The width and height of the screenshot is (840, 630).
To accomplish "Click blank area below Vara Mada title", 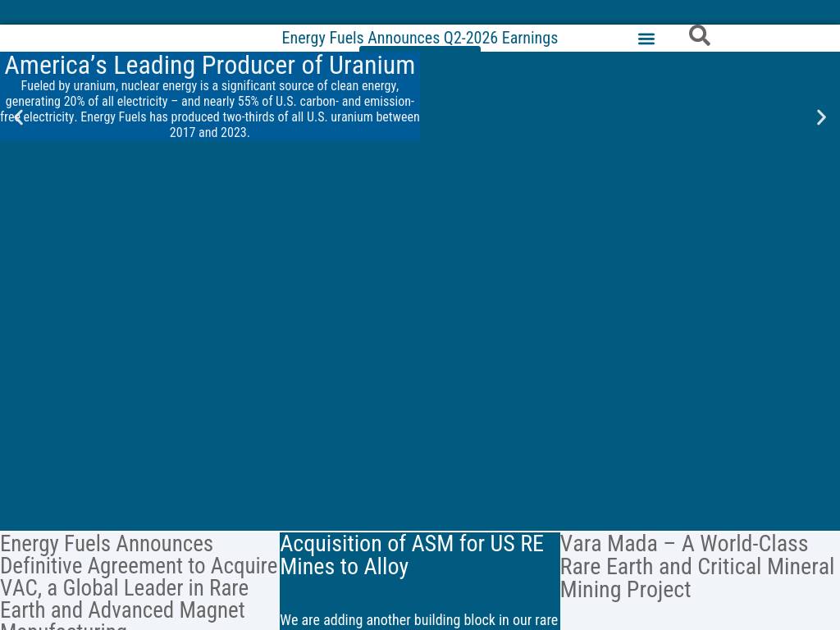I will pyautogui.click(x=700, y=616).
